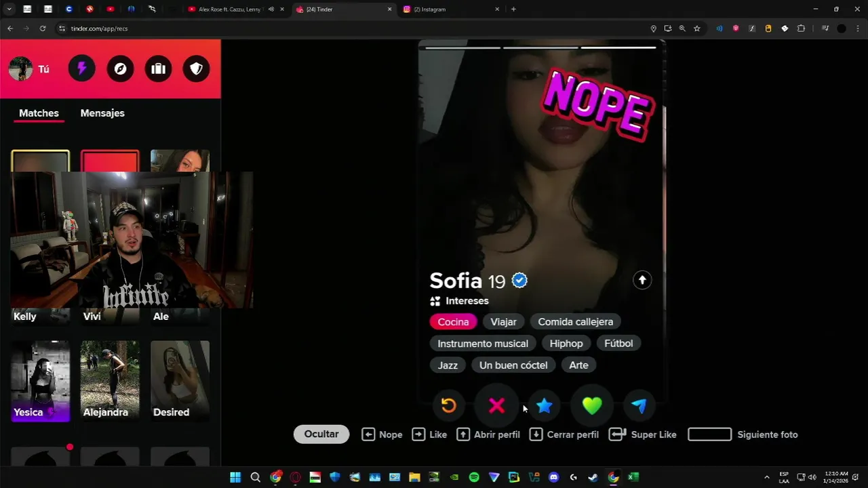The height and width of the screenshot is (488, 868).
Task: Tap the pink X nope button
Action: (496, 405)
